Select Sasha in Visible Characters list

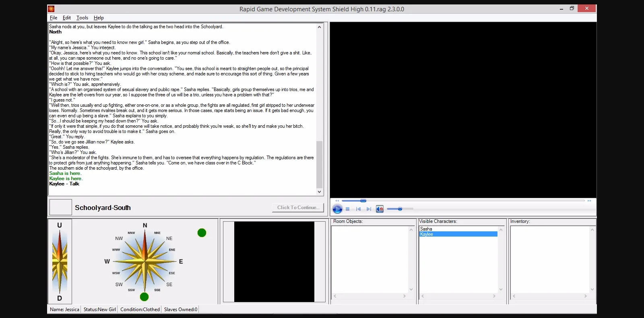pos(426,229)
